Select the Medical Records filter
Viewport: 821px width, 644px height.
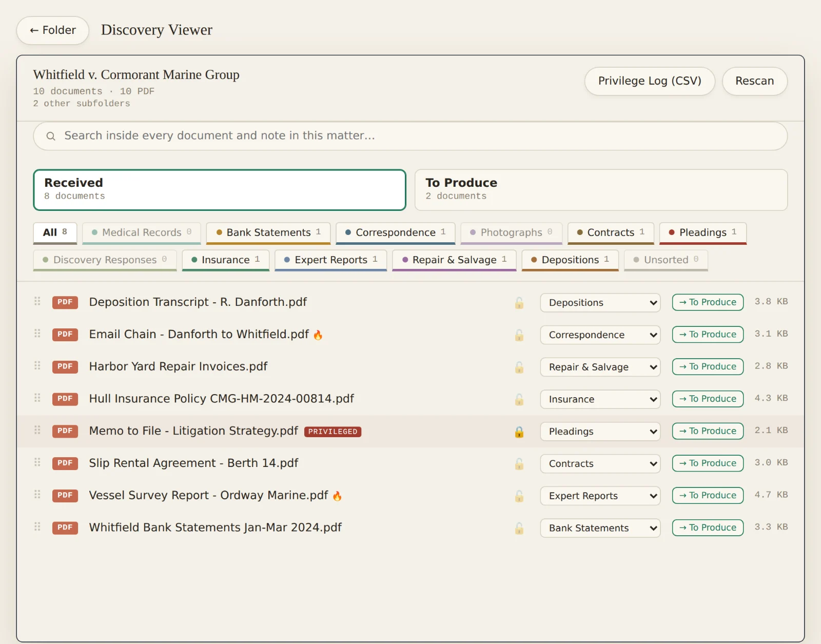click(141, 233)
